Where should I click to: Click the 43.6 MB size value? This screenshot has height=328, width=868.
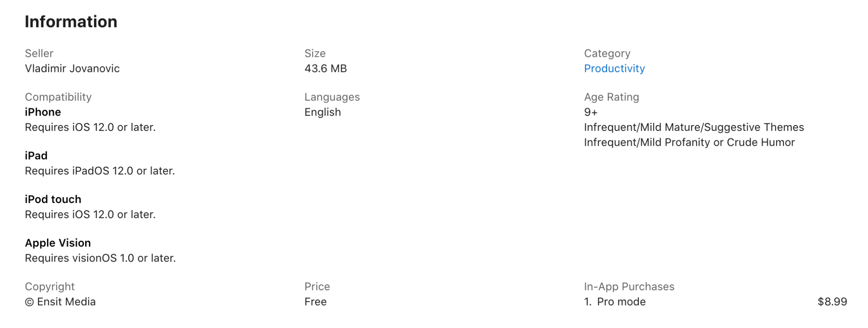point(325,69)
